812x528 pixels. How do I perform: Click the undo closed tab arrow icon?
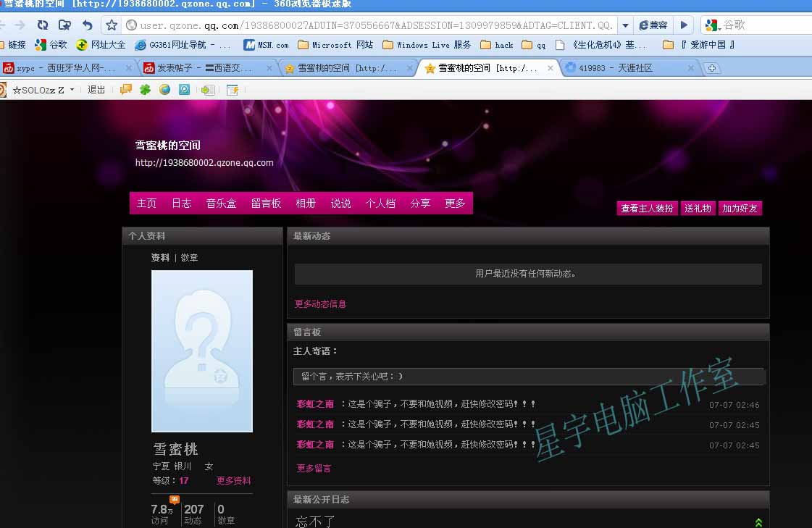(x=87, y=25)
